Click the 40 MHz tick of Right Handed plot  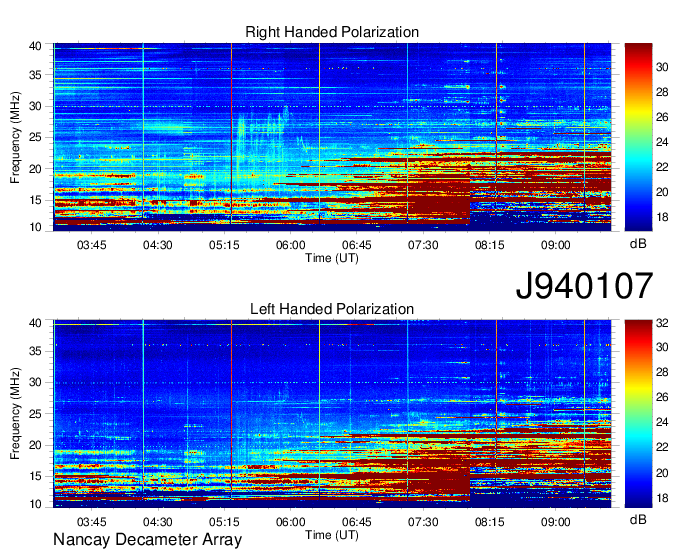(x=35, y=46)
